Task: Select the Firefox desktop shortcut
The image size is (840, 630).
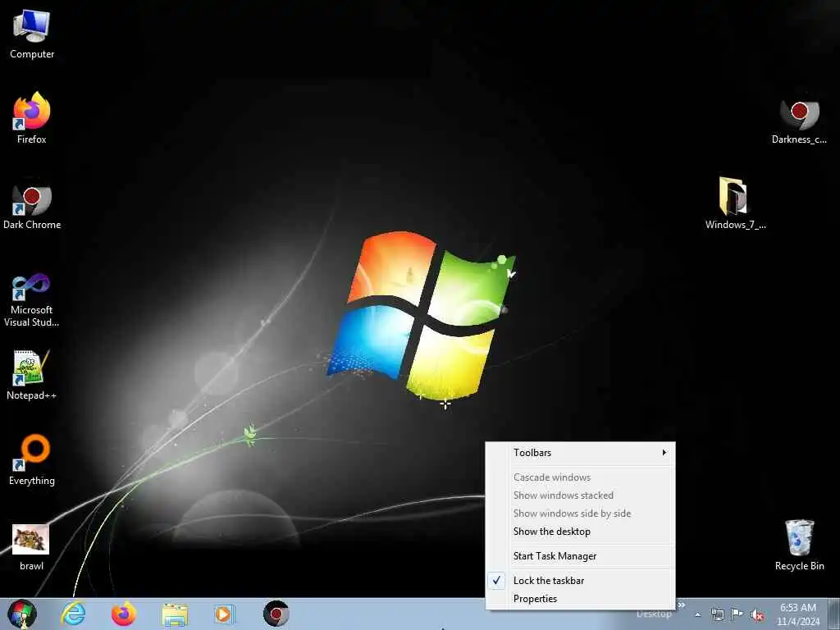Action: [x=32, y=119]
